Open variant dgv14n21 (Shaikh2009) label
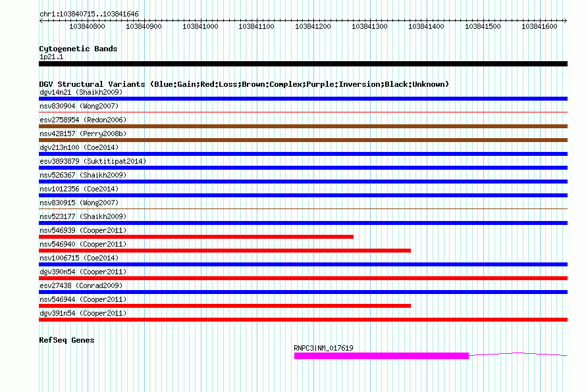 pyautogui.click(x=81, y=92)
